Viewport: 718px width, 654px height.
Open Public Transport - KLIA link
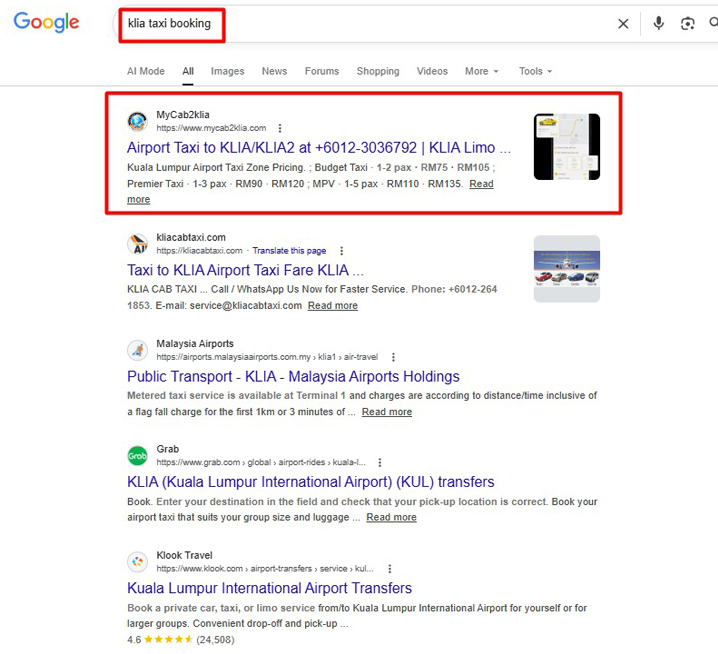pyautogui.click(x=293, y=376)
